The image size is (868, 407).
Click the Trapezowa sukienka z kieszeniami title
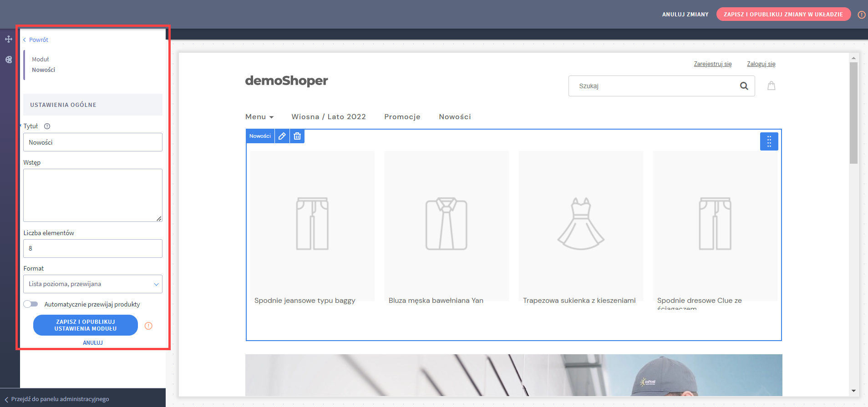(x=579, y=301)
